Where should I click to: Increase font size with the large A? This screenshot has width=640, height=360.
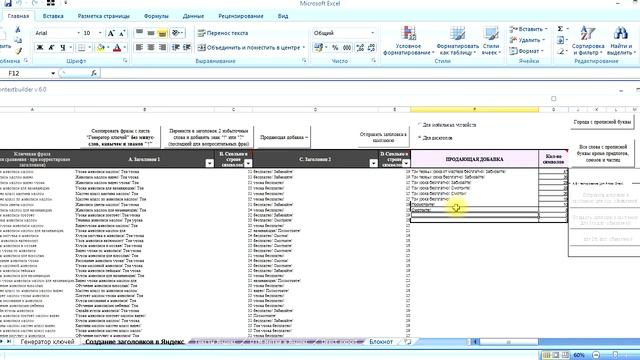click(111, 33)
